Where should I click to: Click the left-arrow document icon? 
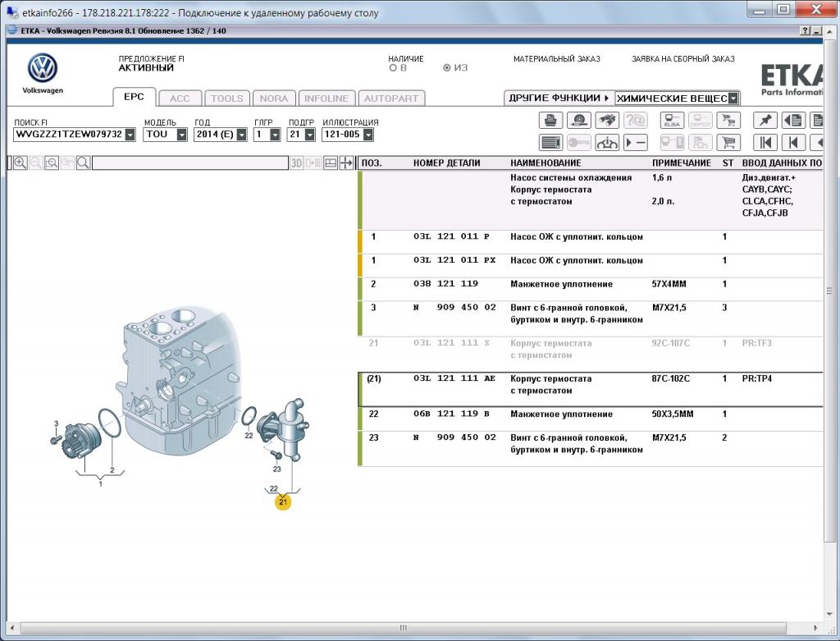pyautogui.click(x=793, y=120)
